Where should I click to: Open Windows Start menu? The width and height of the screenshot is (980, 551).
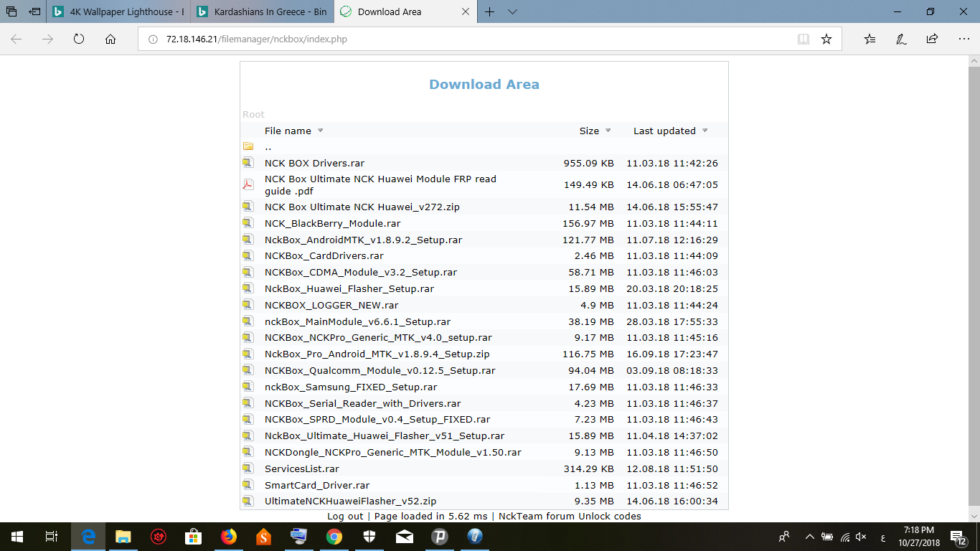(17, 537)
